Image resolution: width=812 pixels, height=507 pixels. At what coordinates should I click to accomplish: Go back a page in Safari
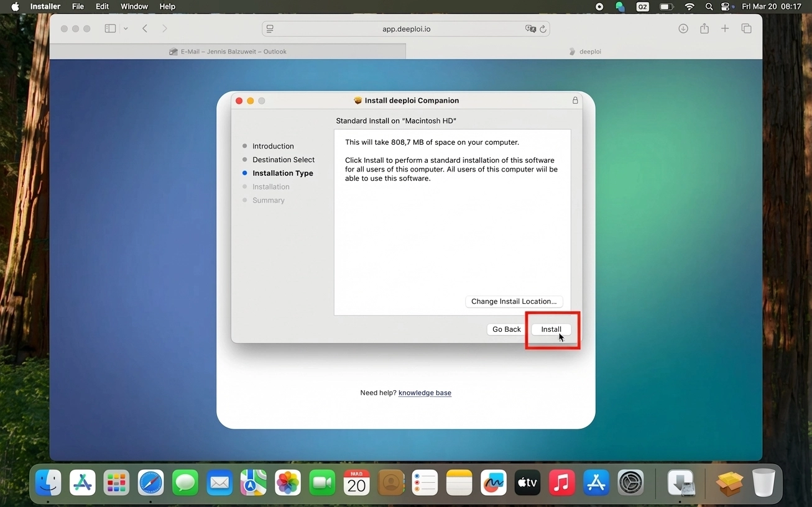click(145, 29)
